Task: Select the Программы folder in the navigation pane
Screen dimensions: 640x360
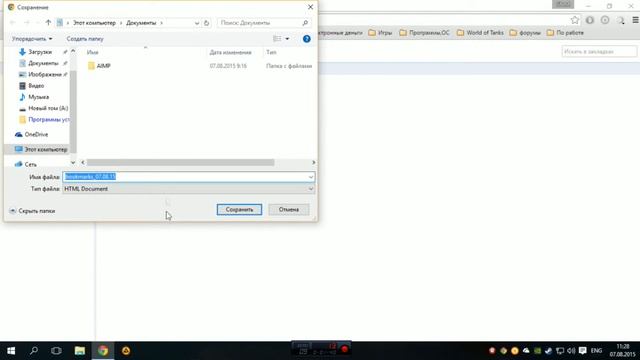Action: click(48, 120)
